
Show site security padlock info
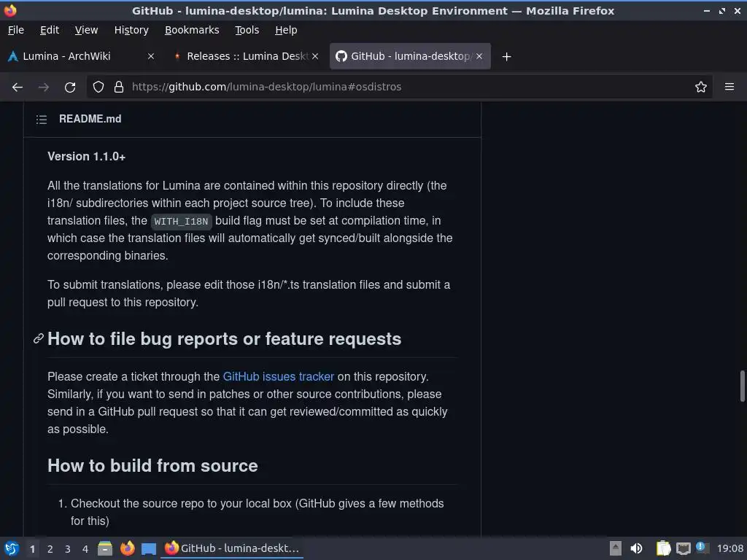pos(119,87)
